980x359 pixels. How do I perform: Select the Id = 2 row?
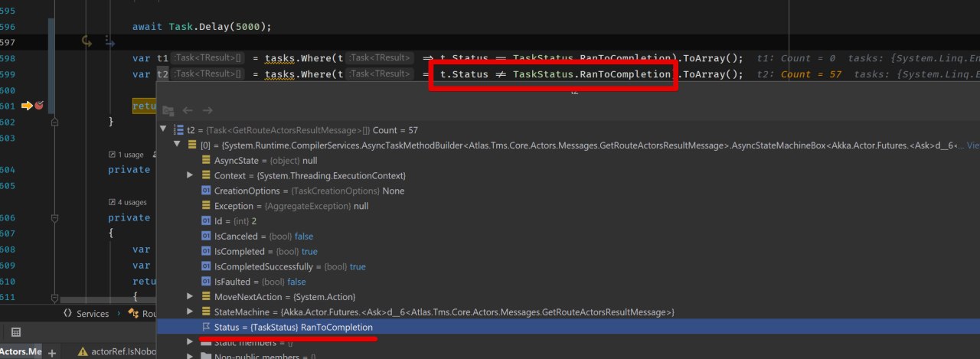(568, 221)
